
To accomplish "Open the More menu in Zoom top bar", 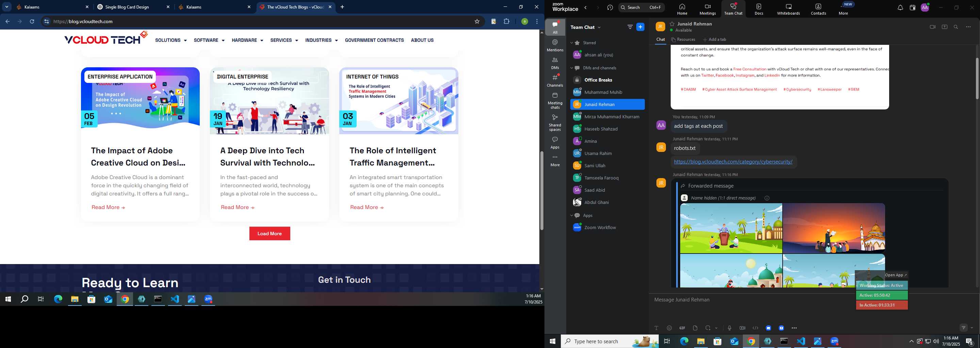I will tap(844, 9).
